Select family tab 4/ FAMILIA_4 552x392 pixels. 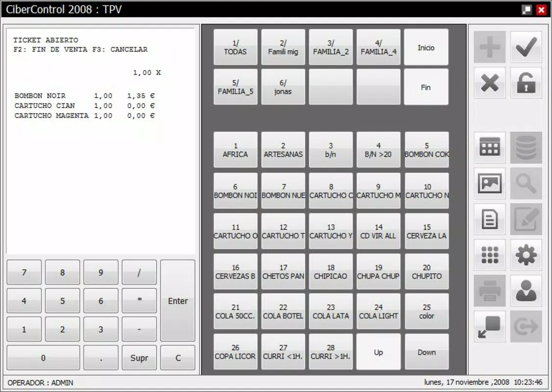[379, 47]
